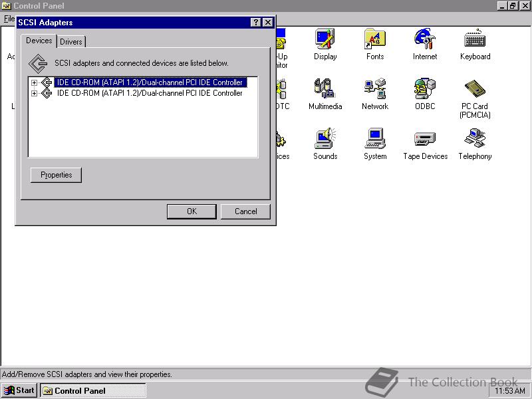
Task: Switch to the Drivers tab
Action: click(71, 42)
